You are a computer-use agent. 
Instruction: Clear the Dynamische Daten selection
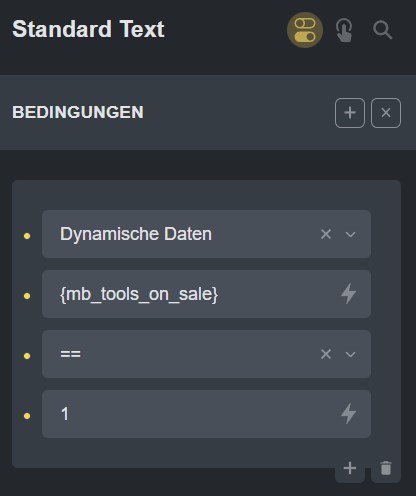tap(326, 234)
